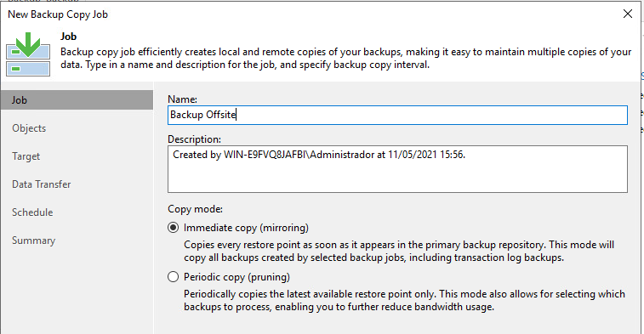Viewport: 644px width, 334px height.
Task: Click inside the Description text box
Action: click(x=397, y=169)
